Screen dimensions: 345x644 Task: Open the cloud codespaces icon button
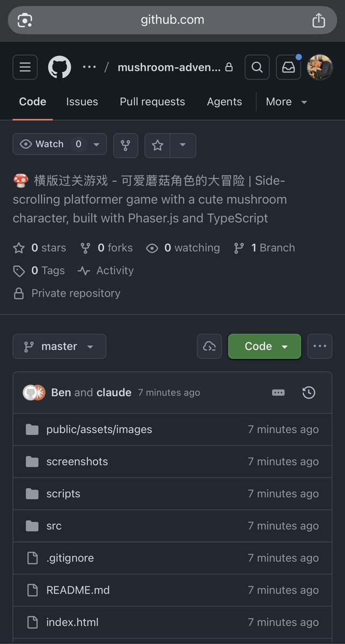[209, 346]
